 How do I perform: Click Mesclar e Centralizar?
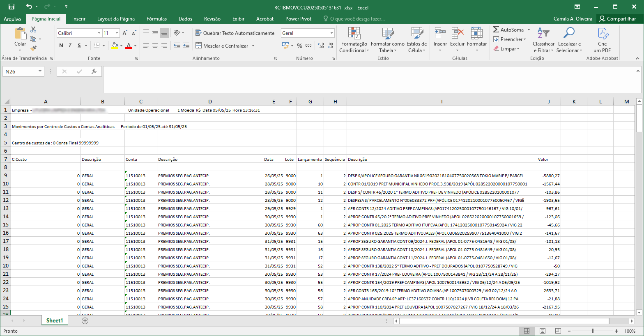click(222, 46)
